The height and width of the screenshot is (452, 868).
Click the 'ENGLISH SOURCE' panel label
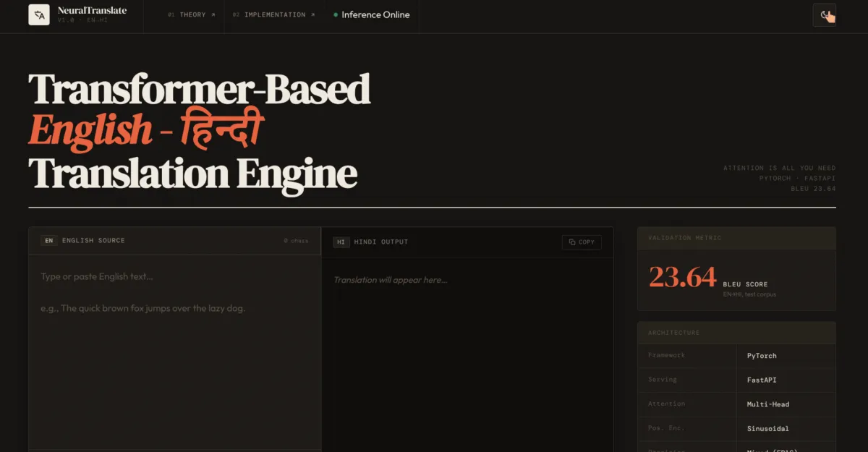pyautogui.click(x=93, y=240)
